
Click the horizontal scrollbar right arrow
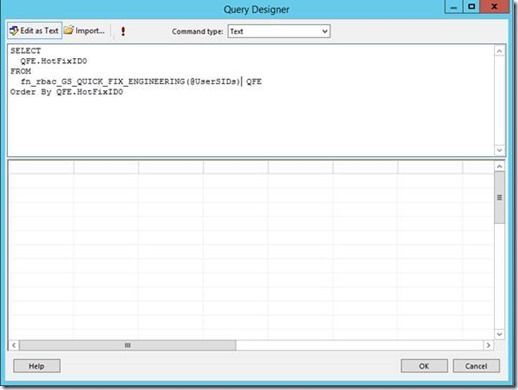coord(488,345)
